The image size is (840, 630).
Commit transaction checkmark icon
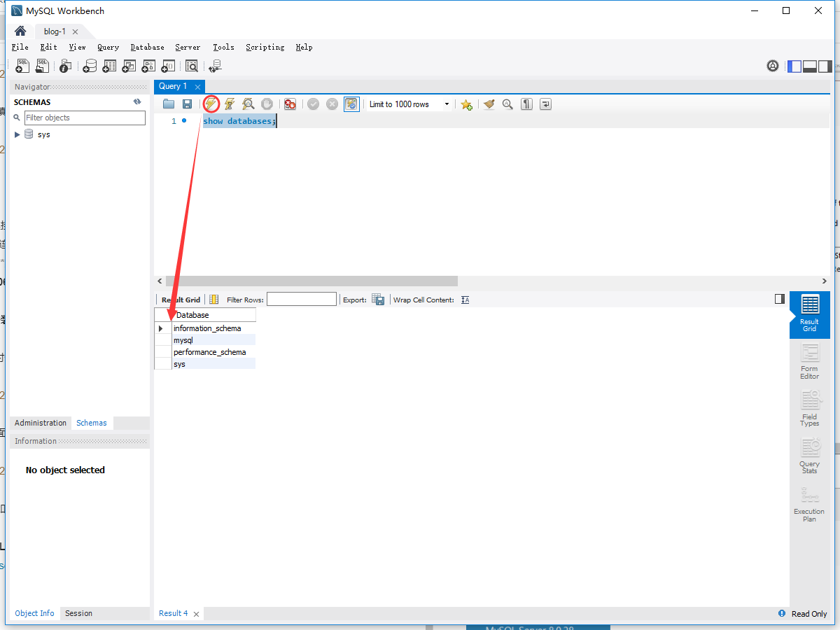click(314, 104)
